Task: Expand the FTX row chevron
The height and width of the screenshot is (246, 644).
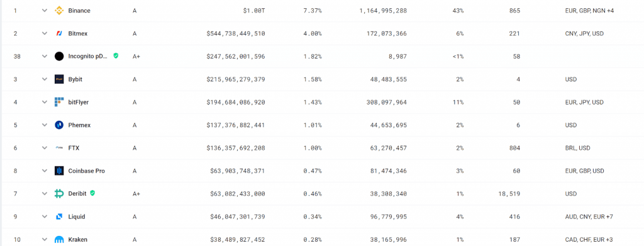Action: [x=45, y=148]
